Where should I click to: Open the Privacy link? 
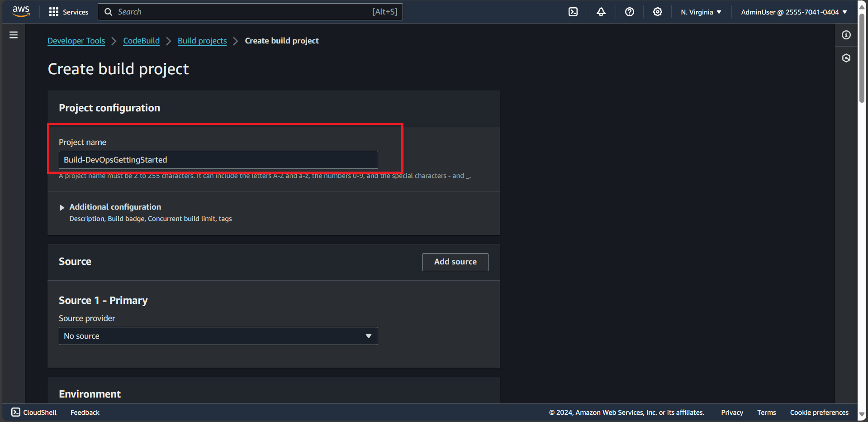coord(732,412)
